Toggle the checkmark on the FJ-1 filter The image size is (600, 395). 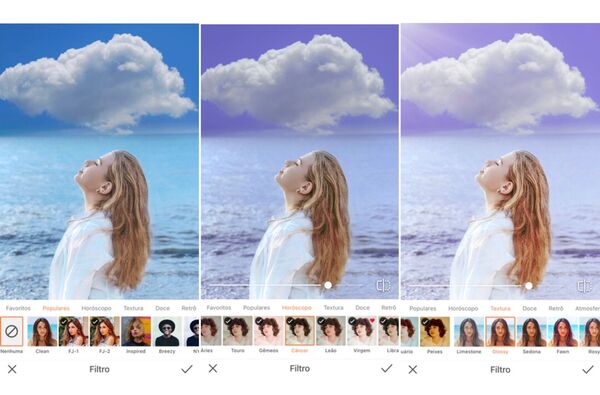pyautogui.click(x=64, y=322)
